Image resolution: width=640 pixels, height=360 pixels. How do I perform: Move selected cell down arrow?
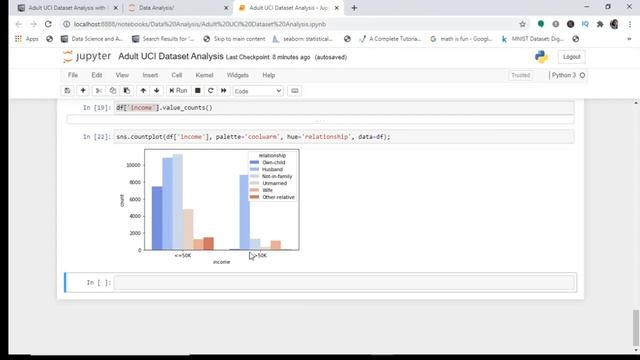pos(157,91)
